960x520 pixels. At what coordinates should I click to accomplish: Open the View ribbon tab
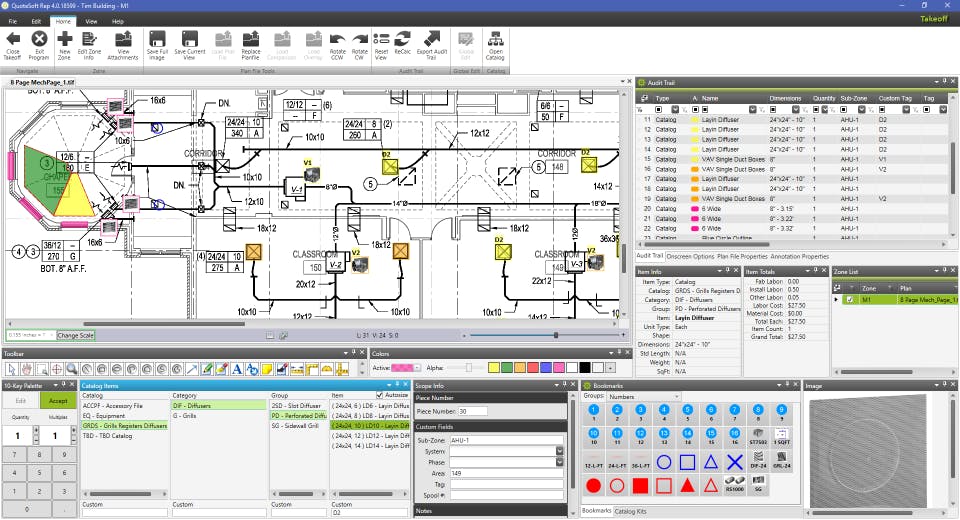coord(91,20)
